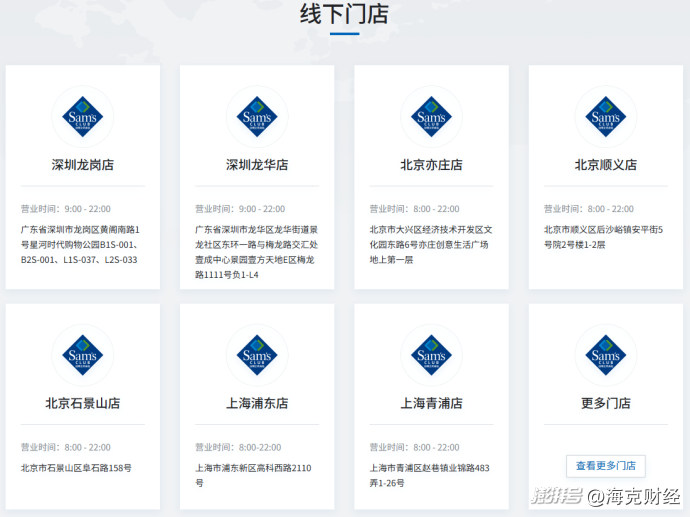
Task: Click the 线下门店 section heading
Action: click(x=344, y=15)
